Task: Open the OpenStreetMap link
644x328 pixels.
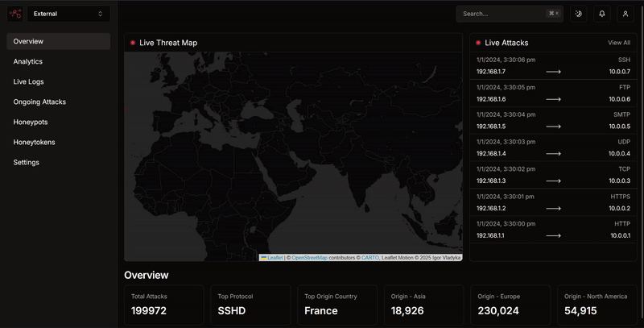Action: pyautogui.click(x=309, y=258)
